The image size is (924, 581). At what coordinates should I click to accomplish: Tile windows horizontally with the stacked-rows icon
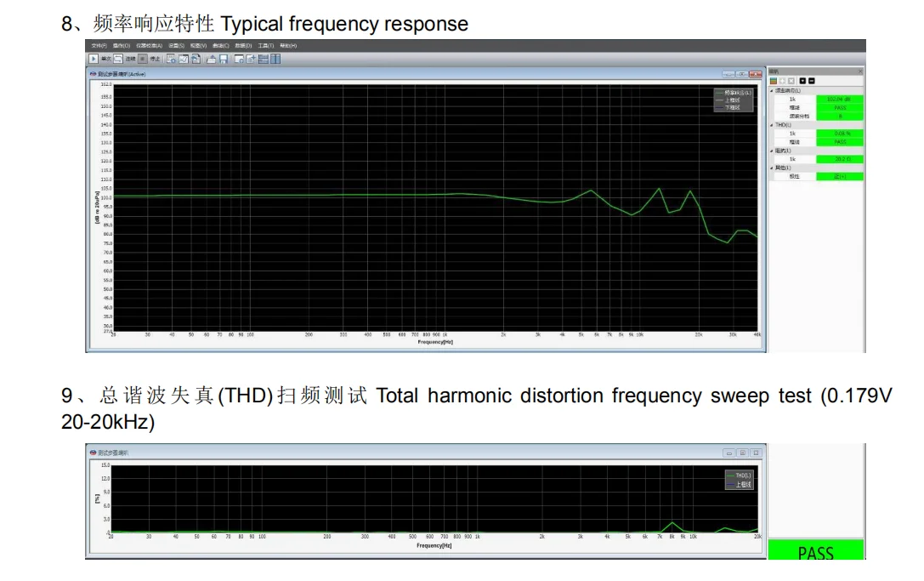pos(264,59)
